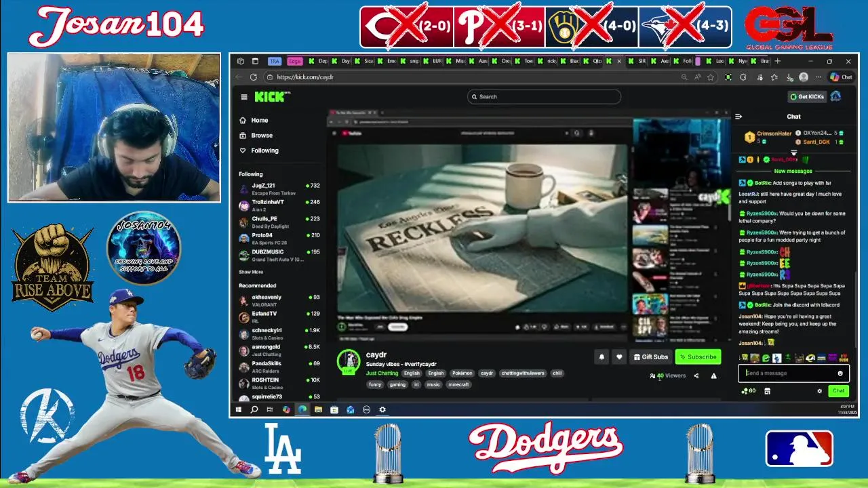Select the Pokémon stream tag

tap(462, 373)
